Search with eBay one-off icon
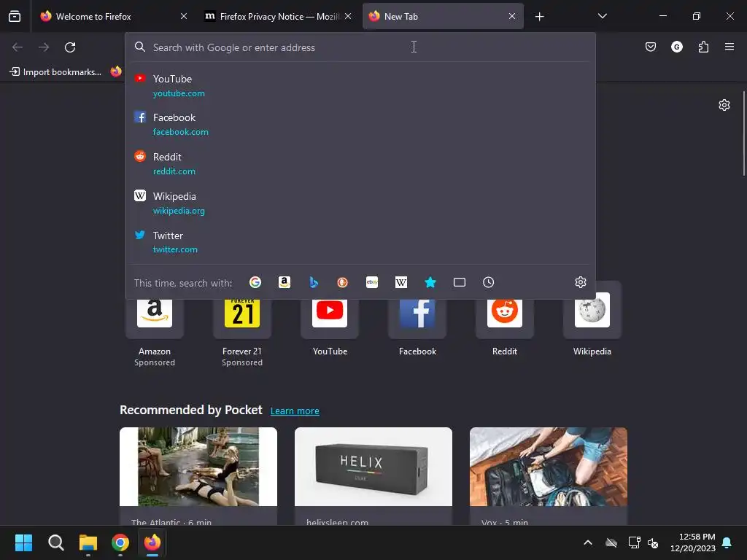 coord(372,282)
